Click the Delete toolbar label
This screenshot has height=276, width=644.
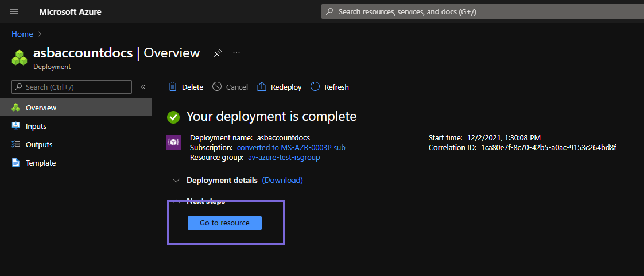193,87
